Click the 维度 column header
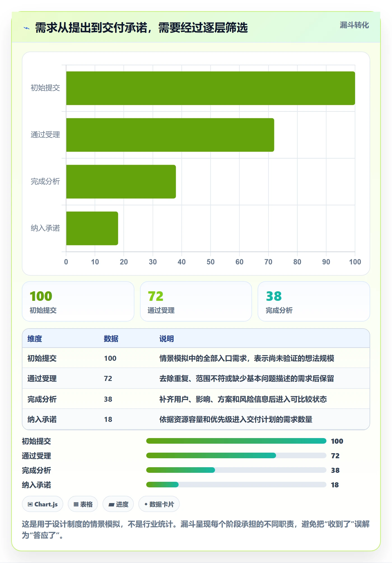 tap(35, 339)
